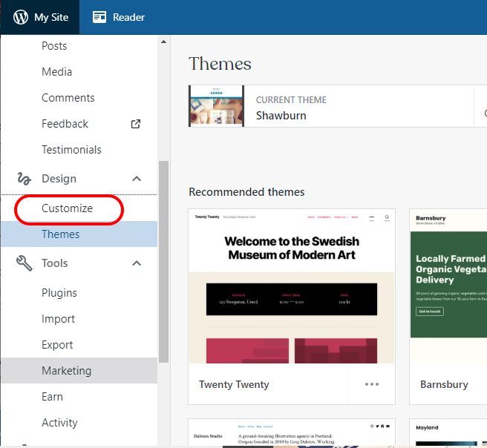Click the Tools wrench icon
This screenshot has width=487, height=448.
pos(24,263)
